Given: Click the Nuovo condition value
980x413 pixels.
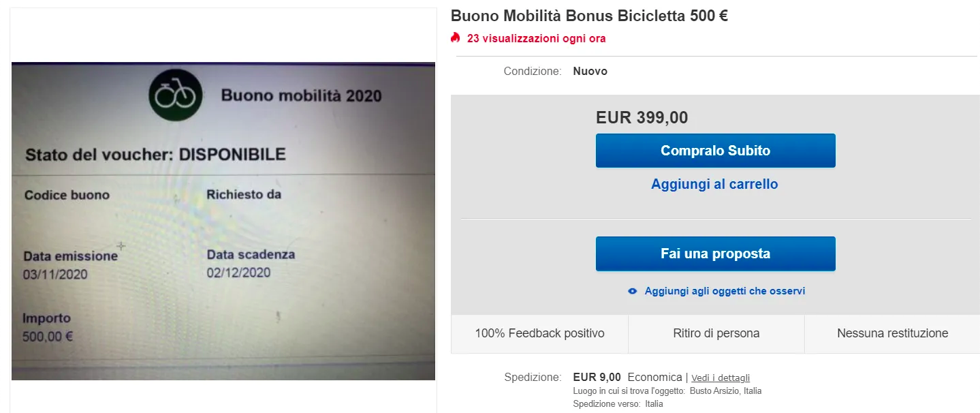Looking at the screenshot, I should [590, 71].
